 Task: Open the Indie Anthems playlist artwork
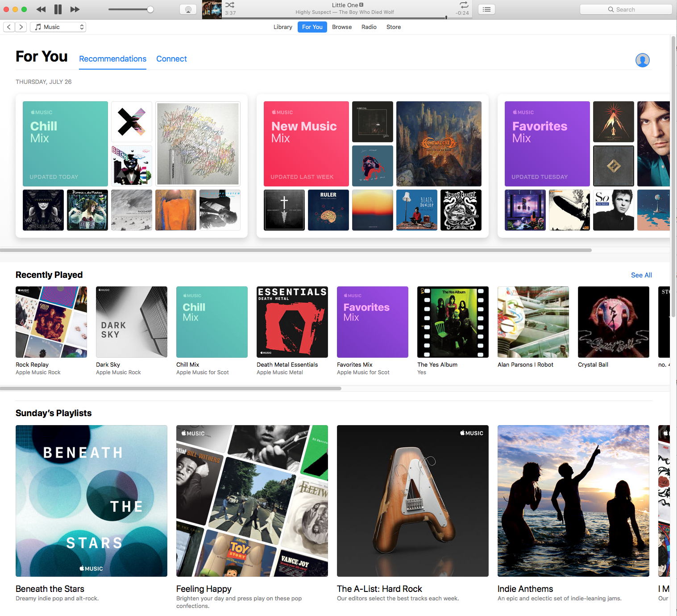573,501
